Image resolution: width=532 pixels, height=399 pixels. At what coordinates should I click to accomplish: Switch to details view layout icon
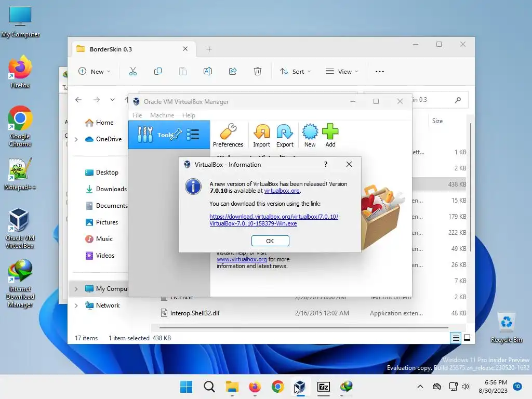coord(456,338)
